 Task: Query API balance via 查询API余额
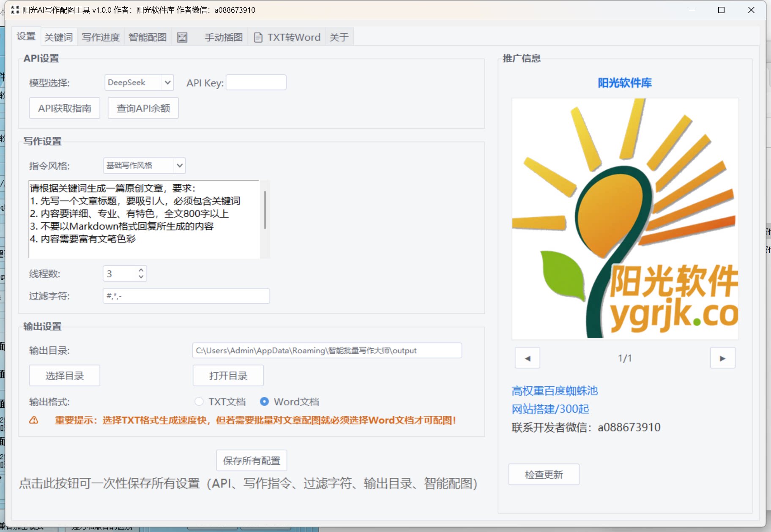143,108
